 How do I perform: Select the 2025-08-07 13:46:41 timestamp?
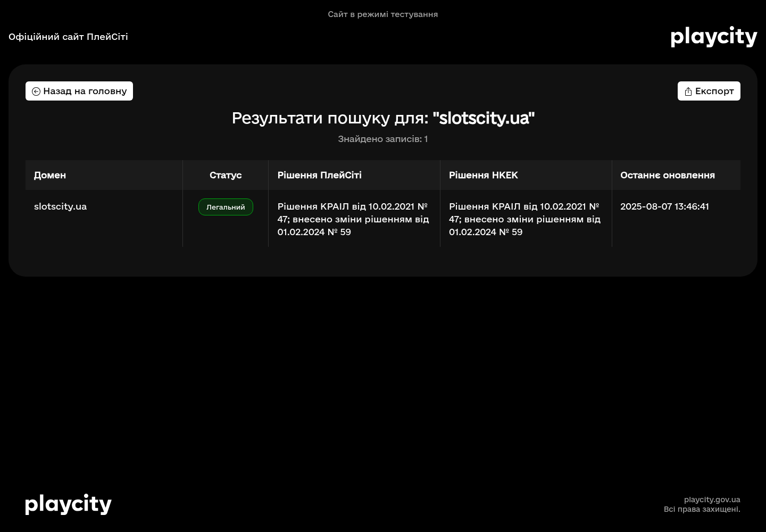[x=665, y=206]
